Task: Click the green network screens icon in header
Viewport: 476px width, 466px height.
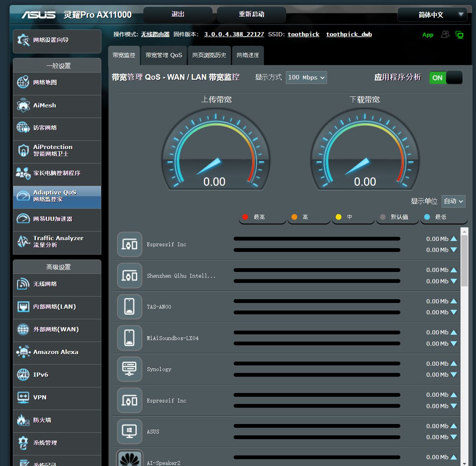Action: 459,35
